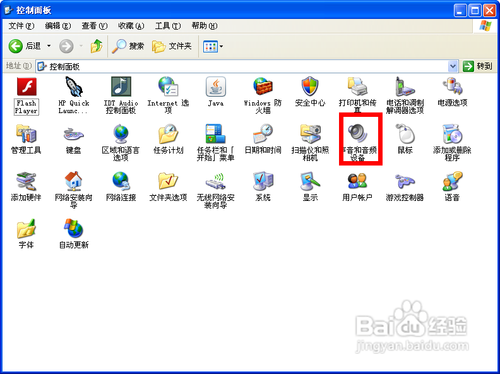Open 字体 fonts folder icon
500x374 pixels.
tap(26, 229)
